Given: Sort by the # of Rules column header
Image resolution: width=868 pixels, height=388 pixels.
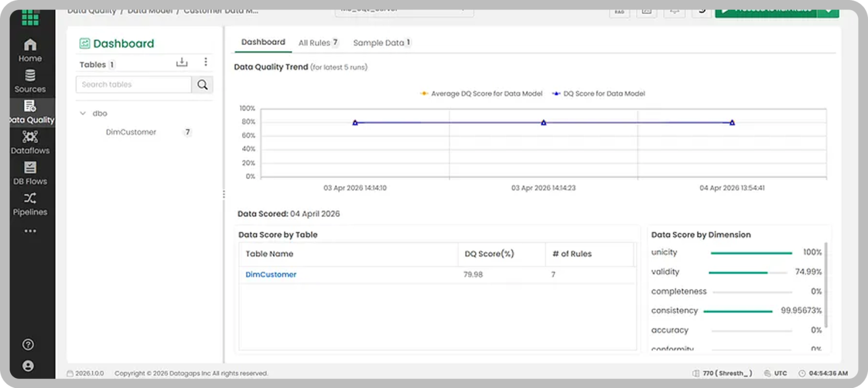Looking at the screenshot, I should [x=590, y=254].
